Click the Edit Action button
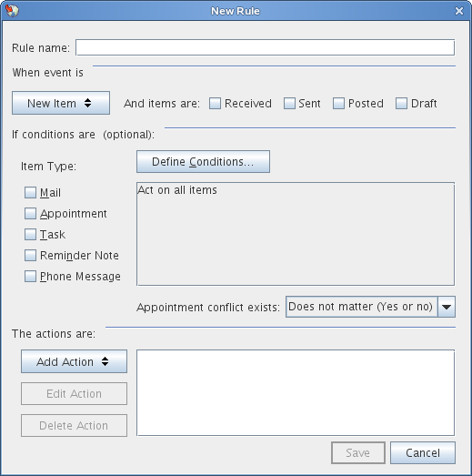This screenshot has width=472, height=476. point(74,393)
